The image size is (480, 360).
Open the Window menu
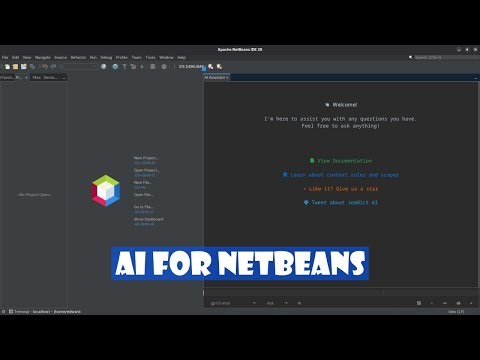[x=166, y=57]
